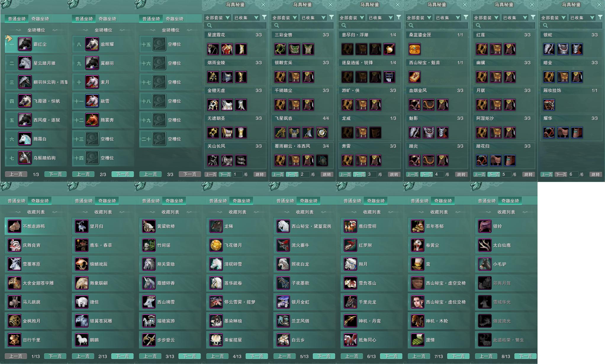Screen dimensions: 605x364
Task: Click the 小毛驴 donkey icon
Action: [485, 264]
